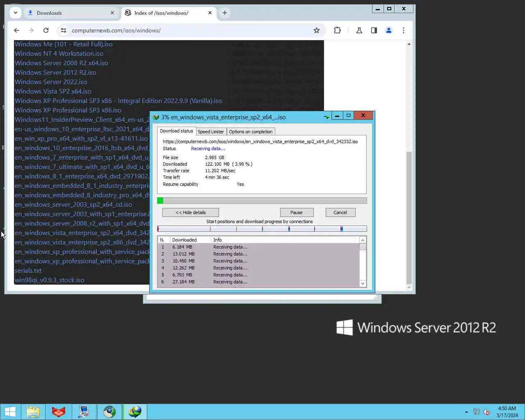
Task: Open the Chrome extensions puzzle icon
Action: 337,30
